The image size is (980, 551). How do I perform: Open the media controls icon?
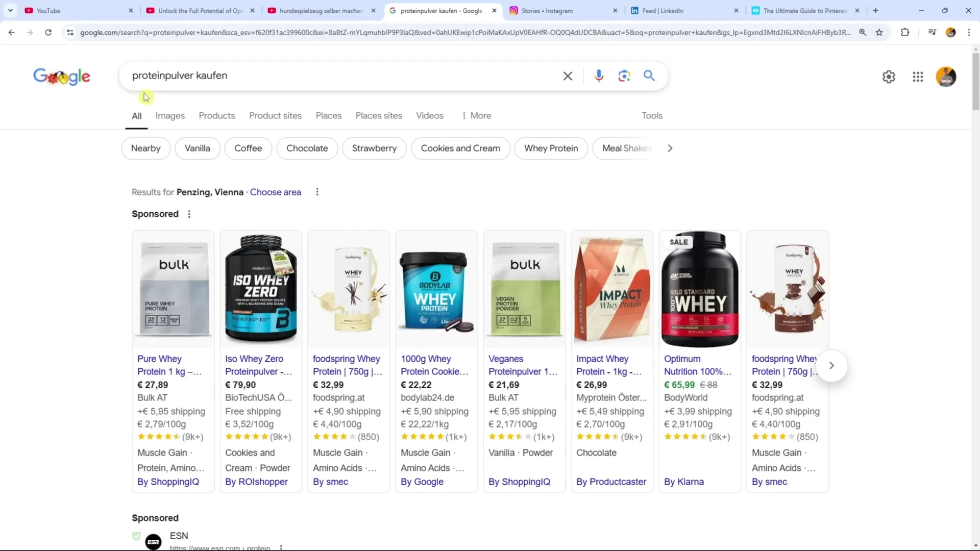[932, 32]
